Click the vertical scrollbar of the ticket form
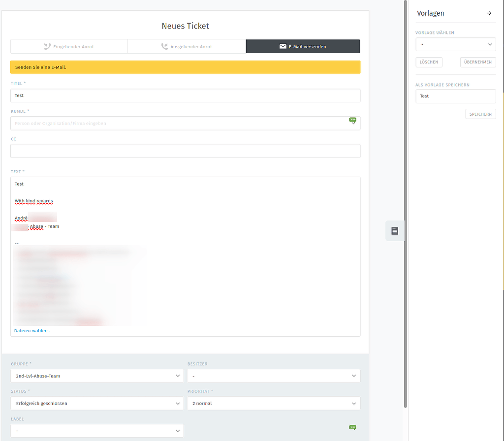Screen dimensions: 504x441 pyautogui.click(x=406, y=204)
